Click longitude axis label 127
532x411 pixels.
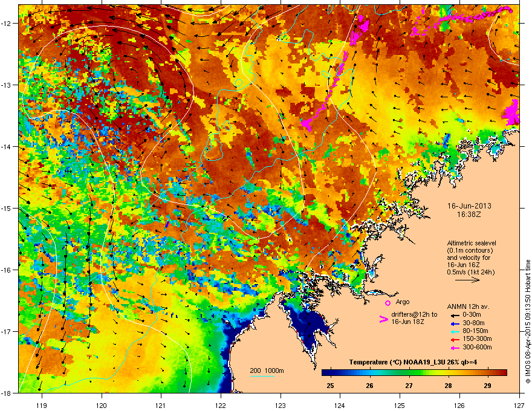click(x=519, y=405)
